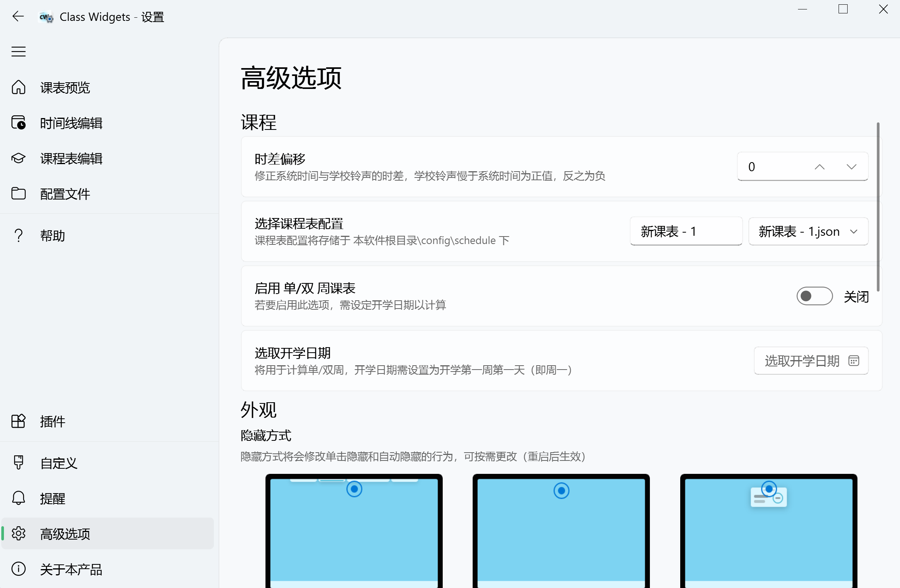
Task: Open the 提醒 settings page
Action: (108, 498)
